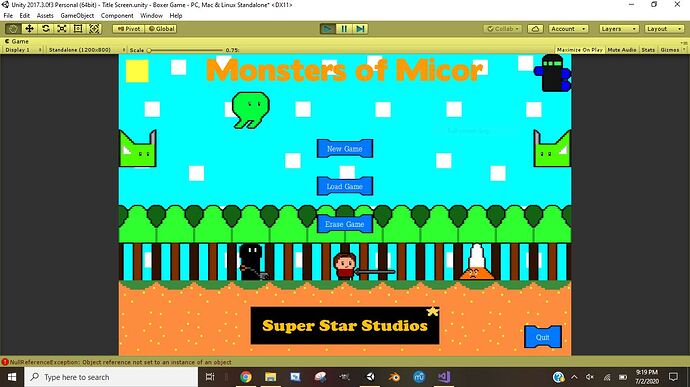Image resolution: width=690 pixels, height=387 pixels.
Task: Open Unity from the taskbar
Action: coord(370,377)
